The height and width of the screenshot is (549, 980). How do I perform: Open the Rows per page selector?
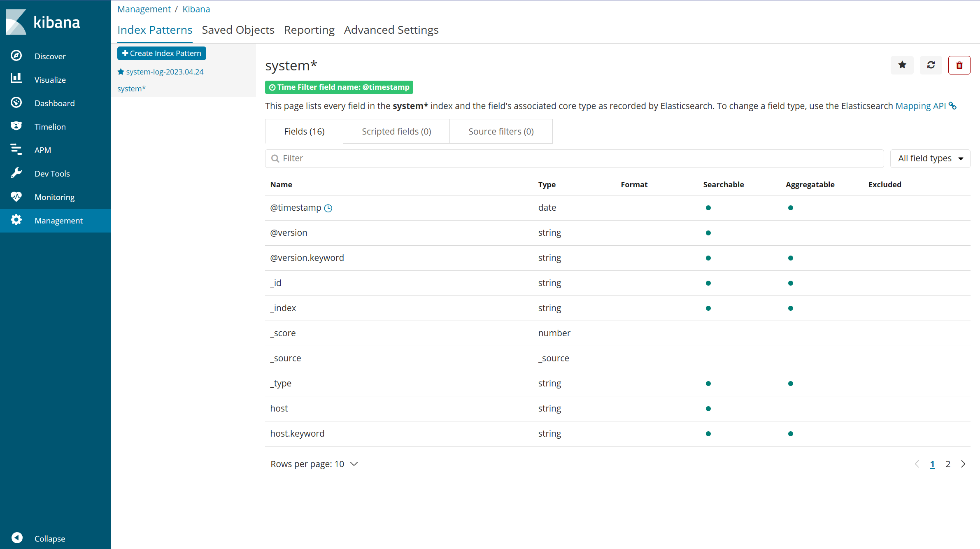(314, 464)
